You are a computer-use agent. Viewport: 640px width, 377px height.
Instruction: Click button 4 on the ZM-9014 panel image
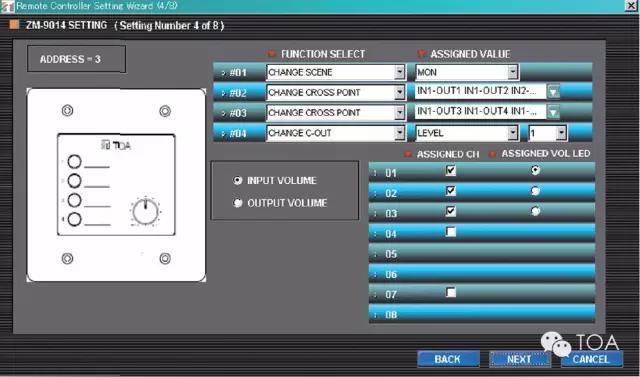tap(74, 220)
